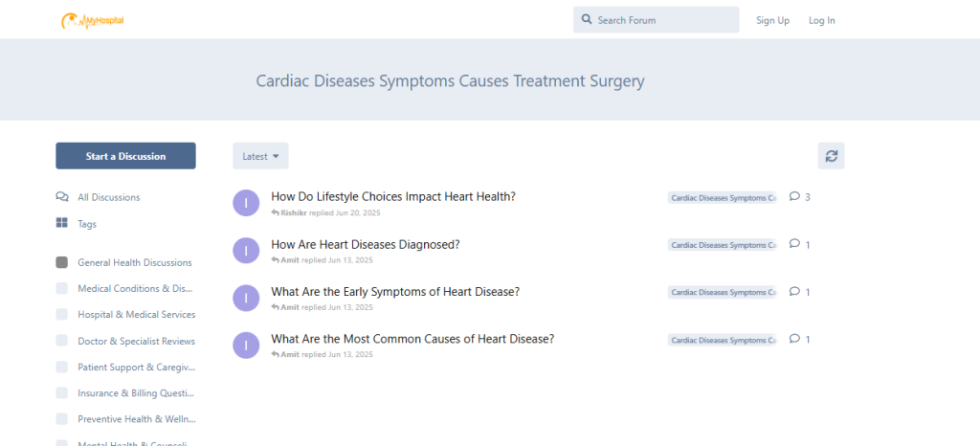
Task: Open 'What Are the Most Common Causes' discussion
Action: [x=412, y=339]
